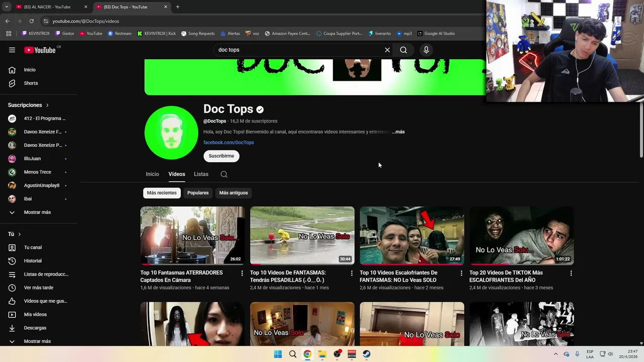The height and width of the screenshot is (362, 644).
Task: Close the Doc Tops browser tab
Action: click(x=166, y=7)
